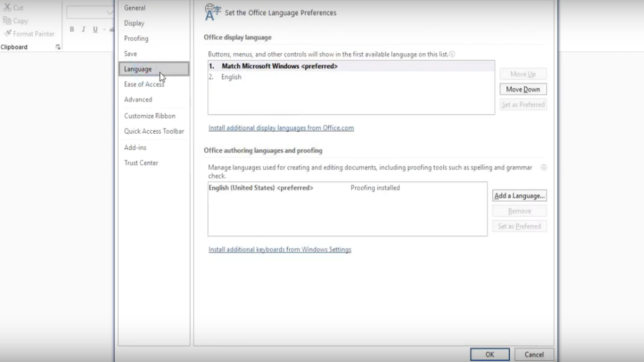Click Set as Preferred for authoring language
644x362 pixels.
[x=520, y=226]
